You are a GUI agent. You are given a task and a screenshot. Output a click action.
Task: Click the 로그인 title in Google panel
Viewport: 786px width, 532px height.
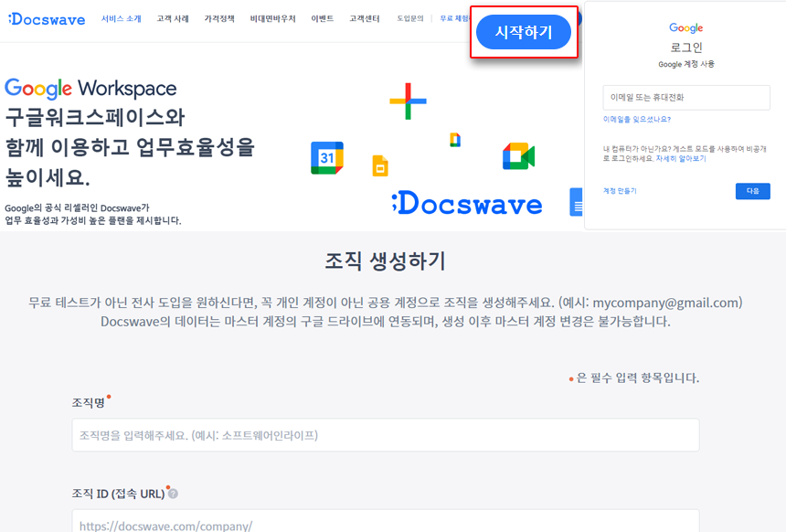coord(686,48)
